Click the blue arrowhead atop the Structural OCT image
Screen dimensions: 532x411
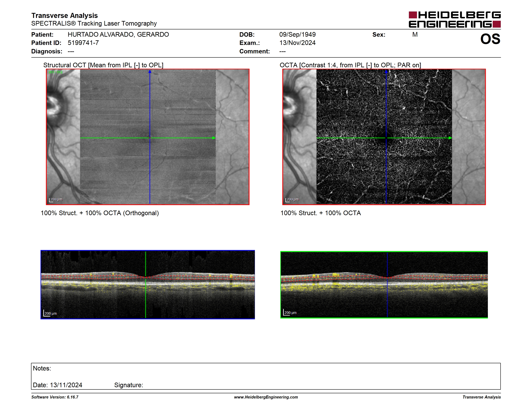150,71
